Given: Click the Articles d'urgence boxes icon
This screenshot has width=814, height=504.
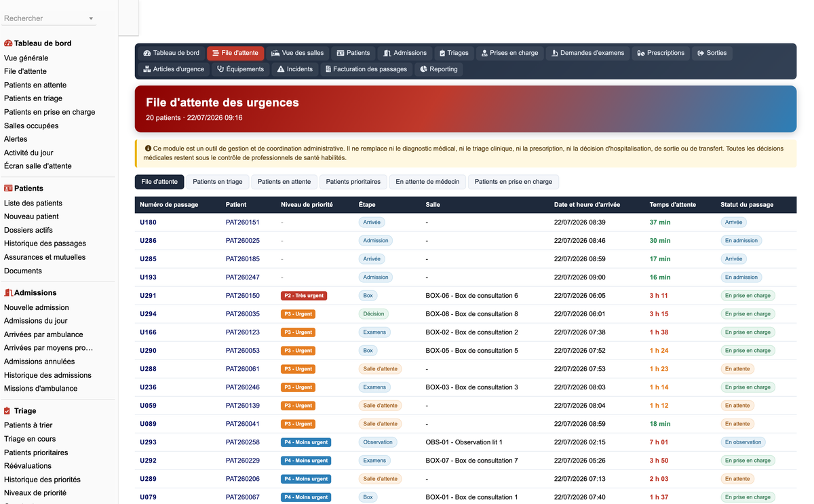Looking at the screenshot, I should click(147, 69).
